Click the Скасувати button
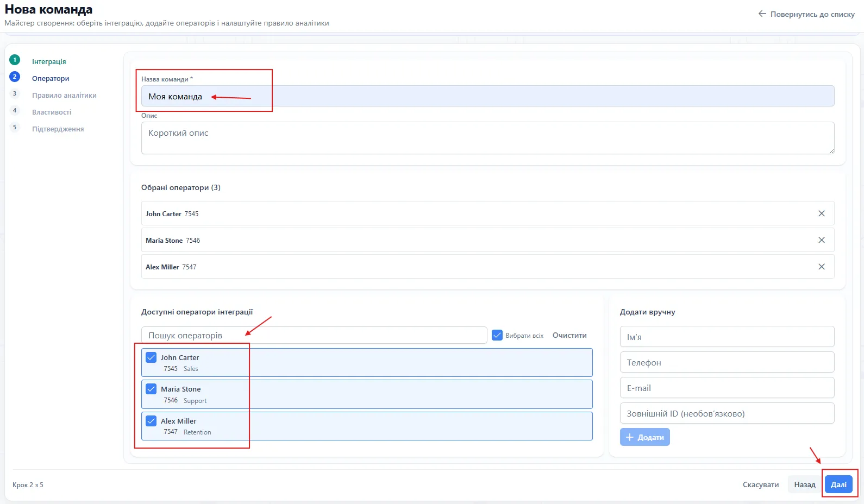864x504 pixels. point(761,484)
